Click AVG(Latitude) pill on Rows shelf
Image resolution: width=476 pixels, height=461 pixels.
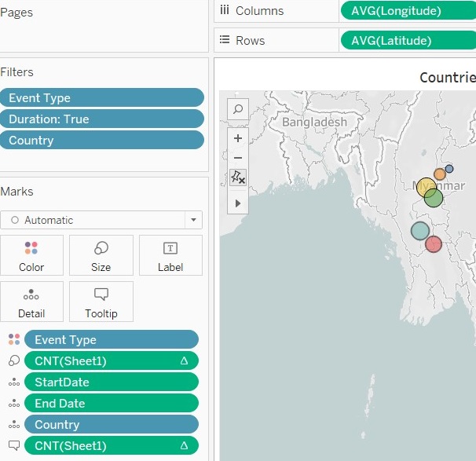pyautogui.click(x=407, y=41)
